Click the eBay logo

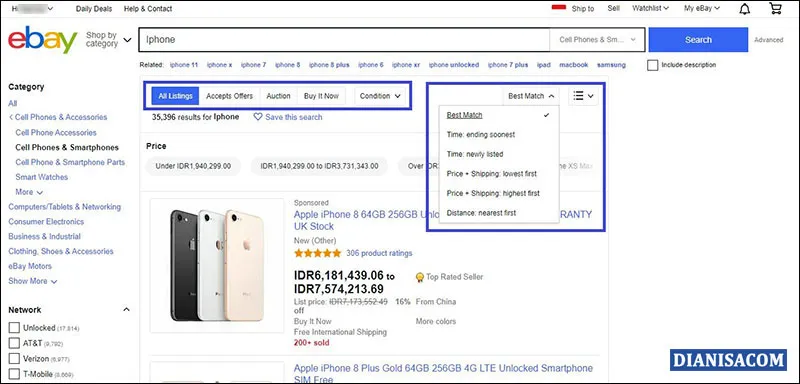42,40
